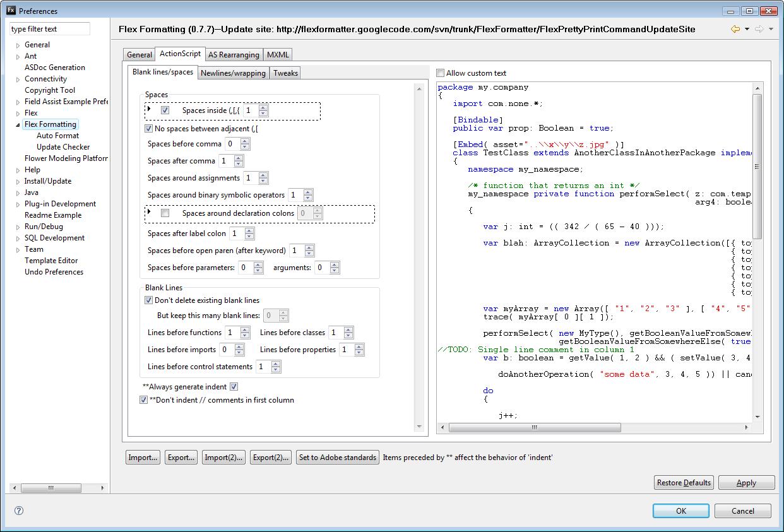Expand the General tree node
This screenshot has width=784, height=532.
tap(18, 45)
